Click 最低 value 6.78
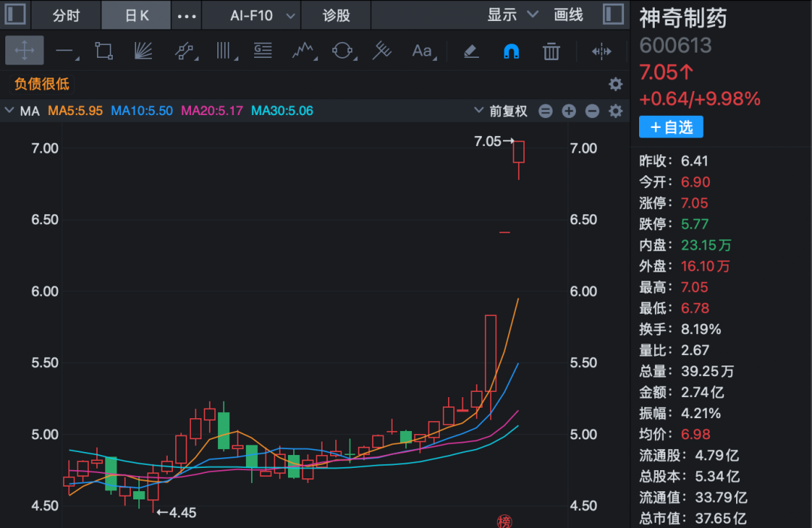Image resolution: width=812 pixels, height=528 pixels. click(694, 308)
